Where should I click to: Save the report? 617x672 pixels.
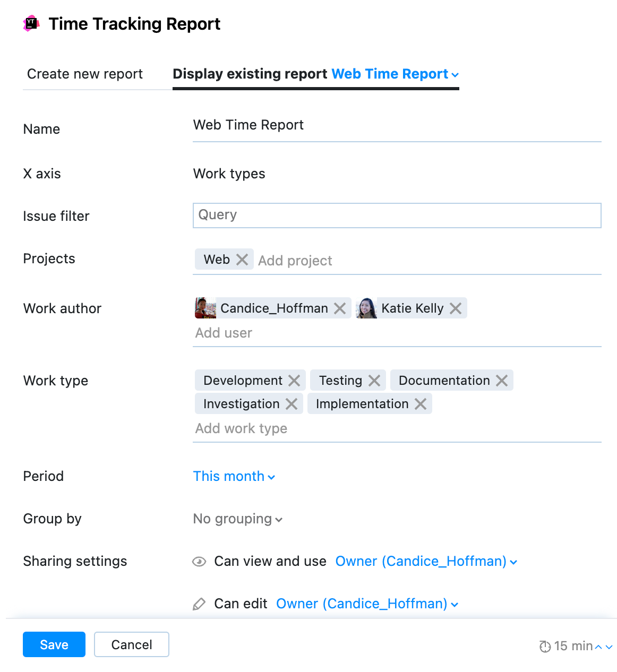(x=54, y=644)
